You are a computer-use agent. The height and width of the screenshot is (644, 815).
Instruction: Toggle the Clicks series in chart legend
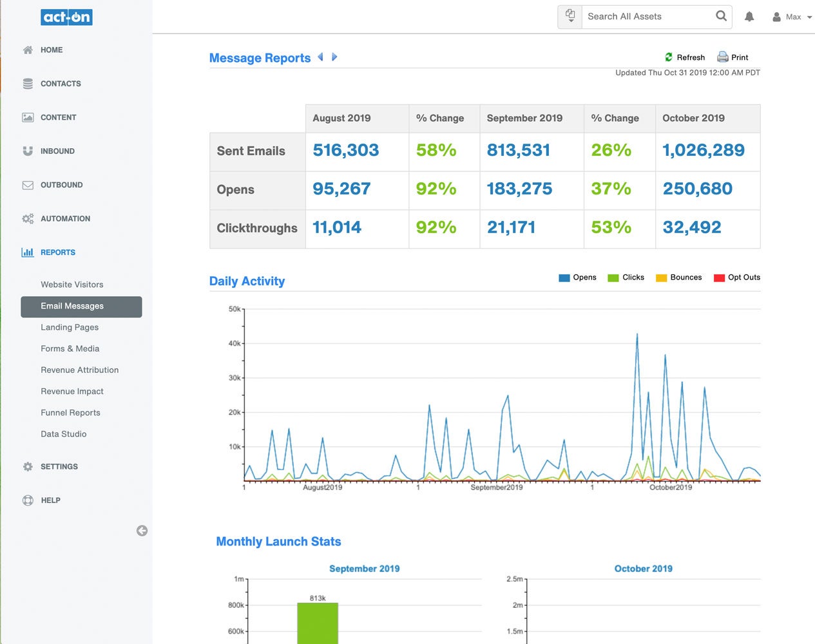pyautogui.click(x=626, y=278)
